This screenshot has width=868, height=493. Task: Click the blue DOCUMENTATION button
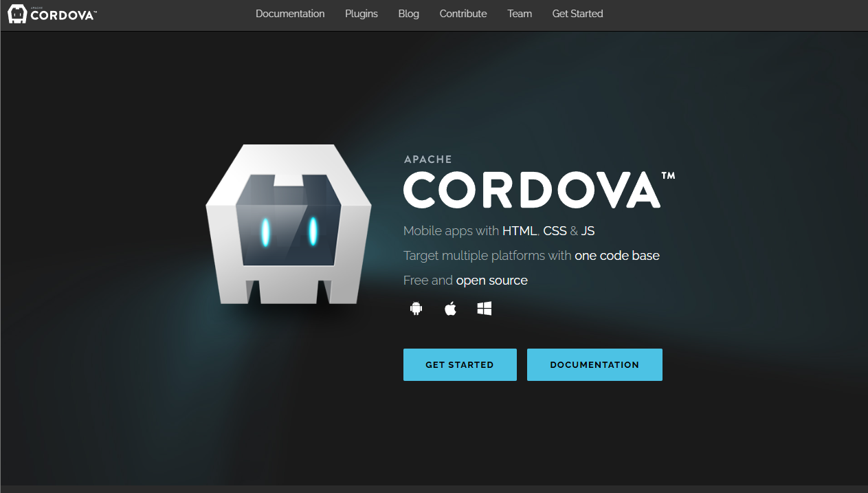[x=594, y=364]
